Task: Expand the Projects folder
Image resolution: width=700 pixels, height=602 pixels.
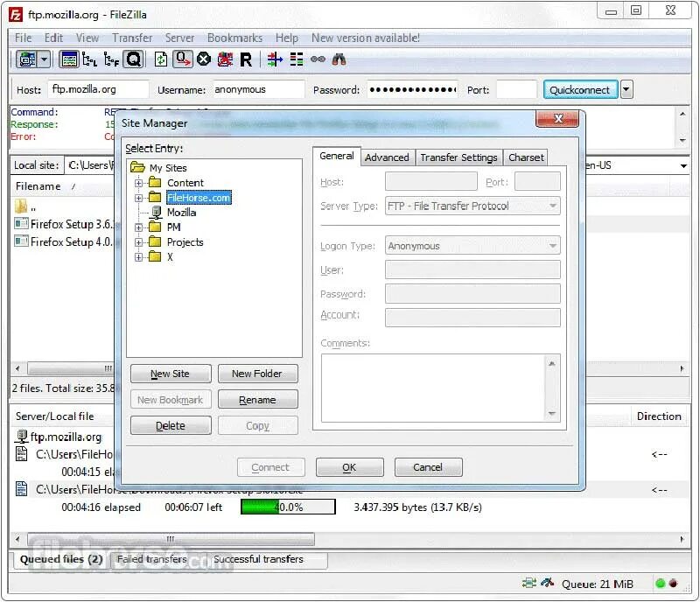Action: [x=139, y=242]
